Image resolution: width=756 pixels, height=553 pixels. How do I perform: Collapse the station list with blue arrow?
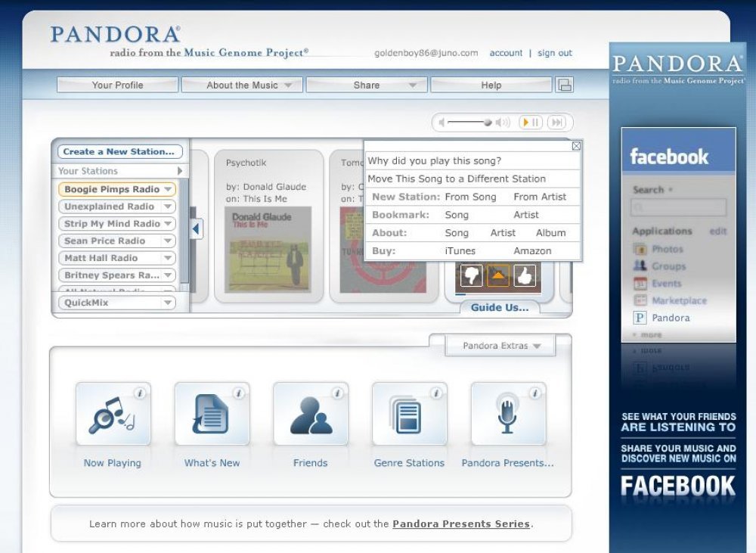(197, 229)
